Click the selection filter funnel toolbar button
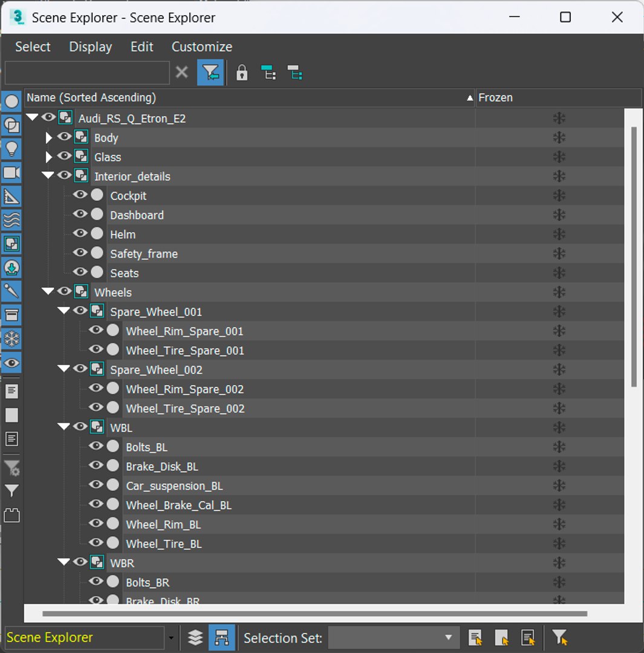The height and width of the screenshot is (653, 644). (210, 73)
